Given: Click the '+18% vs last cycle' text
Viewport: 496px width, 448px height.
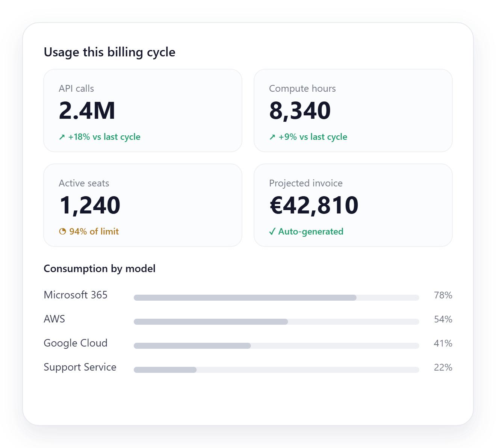Looking at the screenshot, I should [x=104, y=137].
